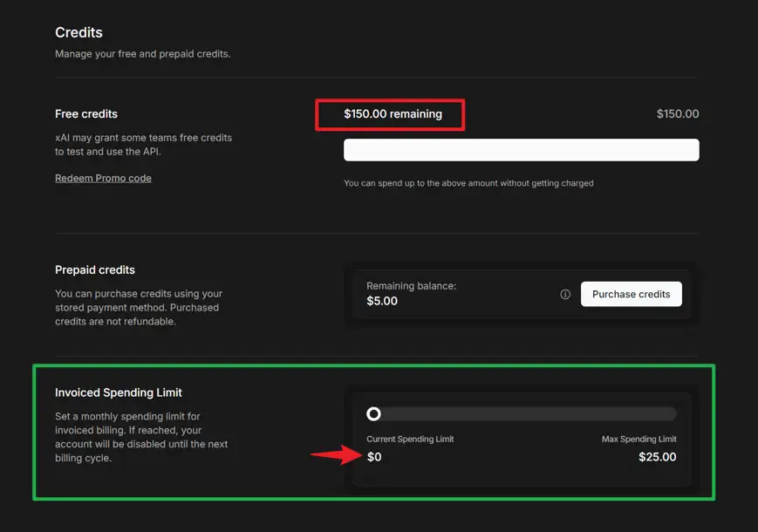
Task: Open the remaining balance info tooltip
Action: 566,294
